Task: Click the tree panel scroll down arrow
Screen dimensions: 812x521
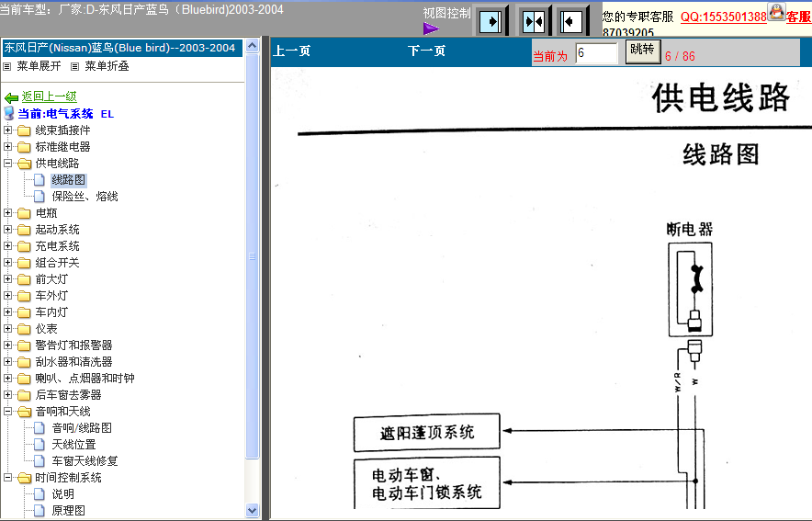Action: (253, 510)
